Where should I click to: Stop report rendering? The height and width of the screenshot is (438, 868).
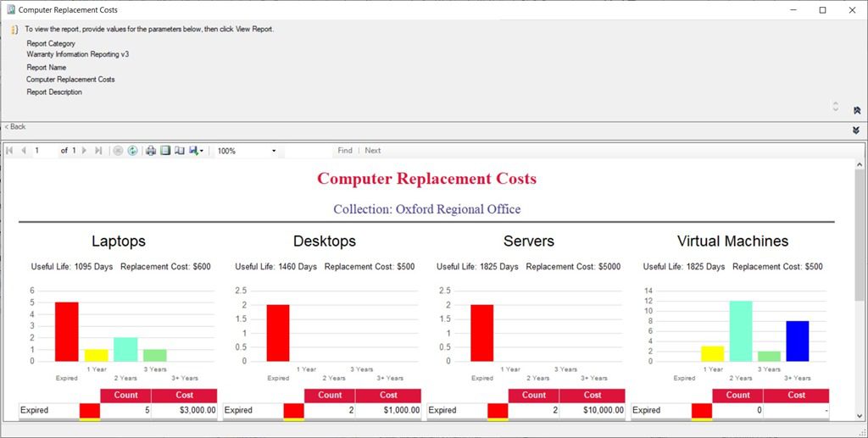(119, 151)
